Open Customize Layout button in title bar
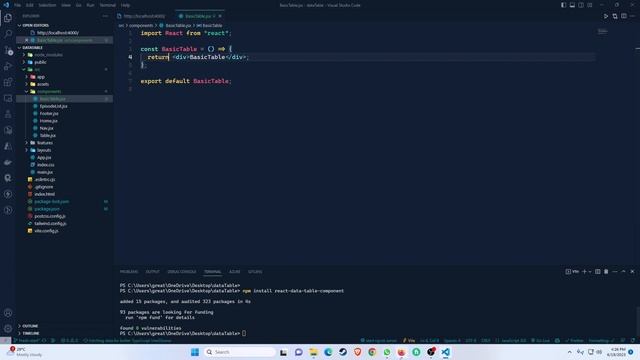640x360 pixels. (x=590, y=5)
